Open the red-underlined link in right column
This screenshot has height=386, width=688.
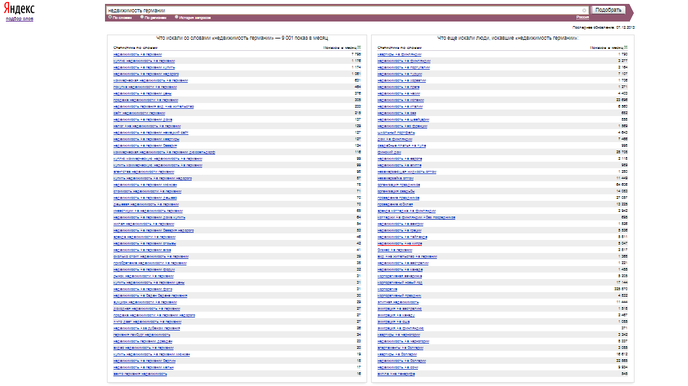pyautogui.click(x=400, y=243)
